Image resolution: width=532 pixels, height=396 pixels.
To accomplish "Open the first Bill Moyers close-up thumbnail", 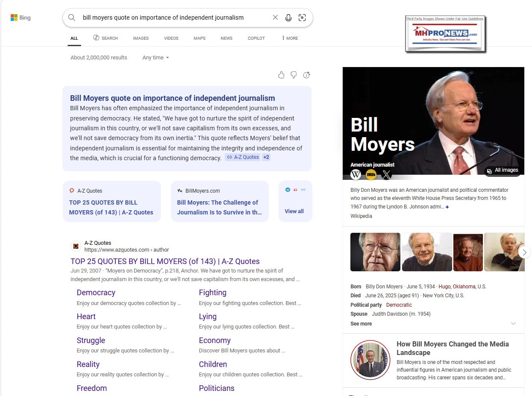I will pos(375,252).
